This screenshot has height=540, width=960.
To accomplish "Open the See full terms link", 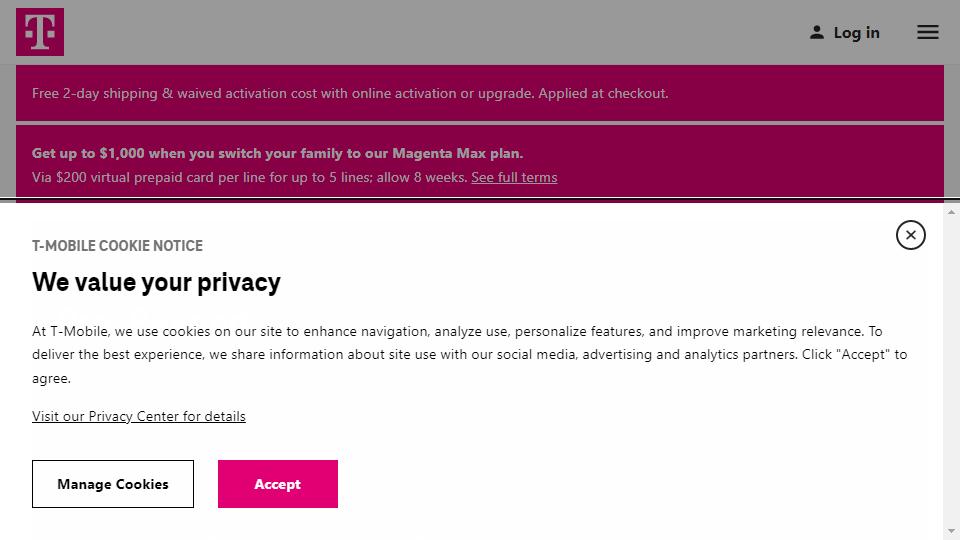I will [x=514, y=177].
